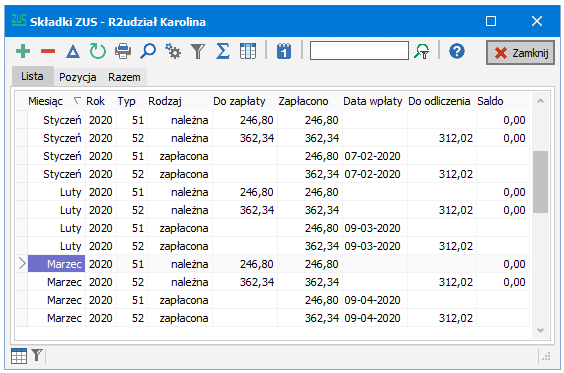Screen dimensions: 564x373
Task: Click the blue triangle edit icon
Action: click(x=73, y=51)
